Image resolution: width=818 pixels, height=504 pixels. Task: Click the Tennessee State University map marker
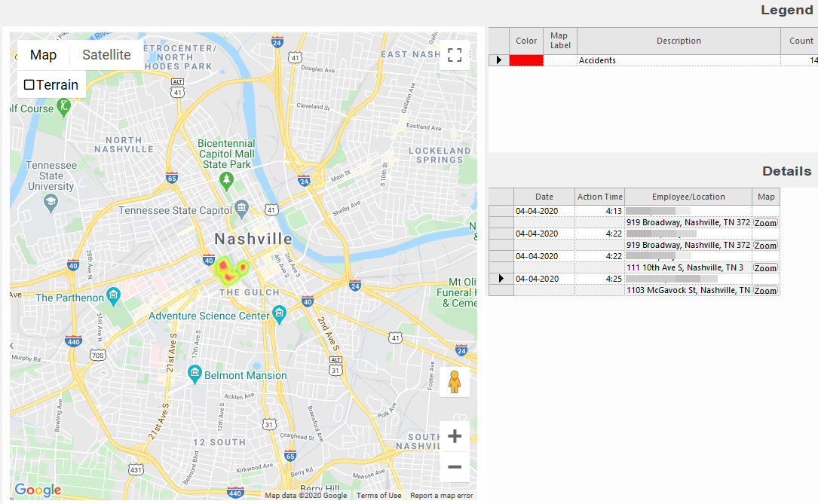pyautogui.click(x=49, y=200)
